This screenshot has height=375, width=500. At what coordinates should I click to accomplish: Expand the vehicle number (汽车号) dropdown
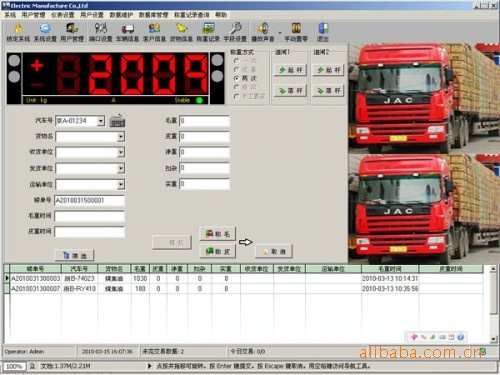tap(101, 121)
